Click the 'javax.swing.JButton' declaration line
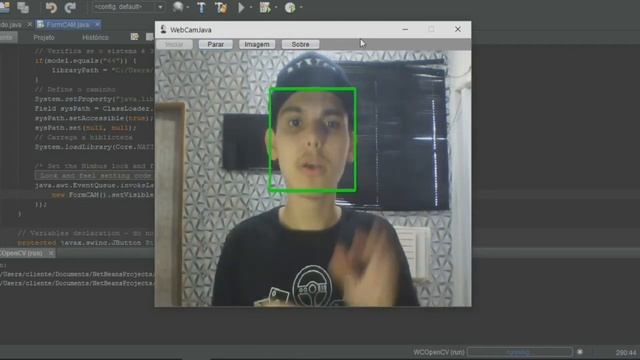Viewport: 640px width, 360px height. (86, 243)
